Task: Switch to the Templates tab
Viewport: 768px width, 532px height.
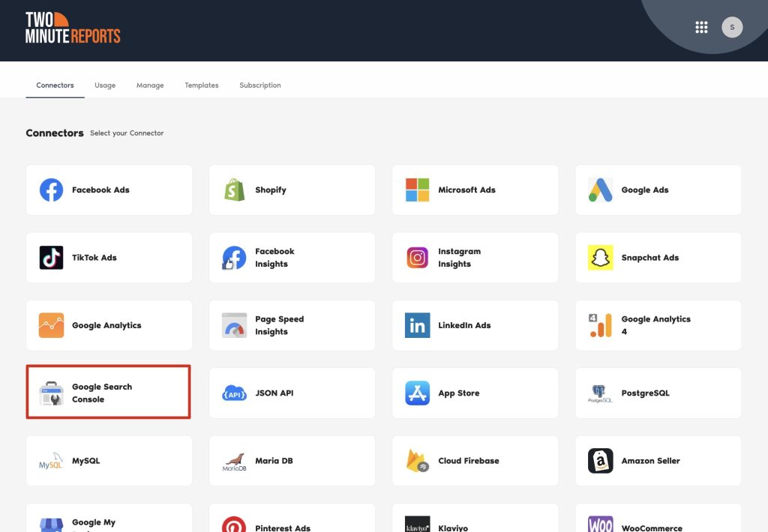Action: [x=202, y=85]
